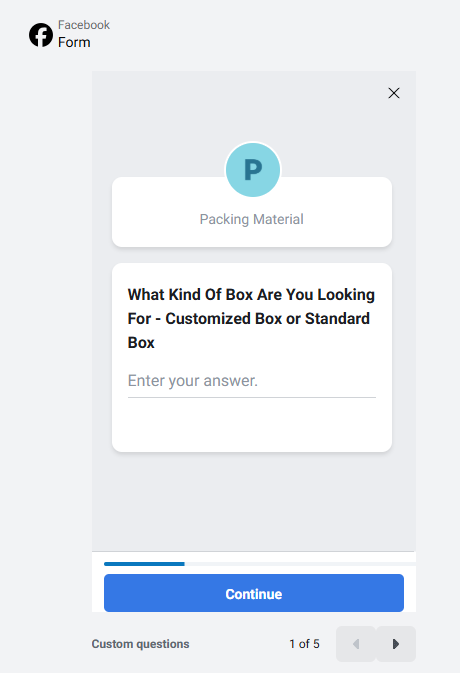Click the 'What Kind Of Box' question heading
460x673 pixels.
(251, 318)
